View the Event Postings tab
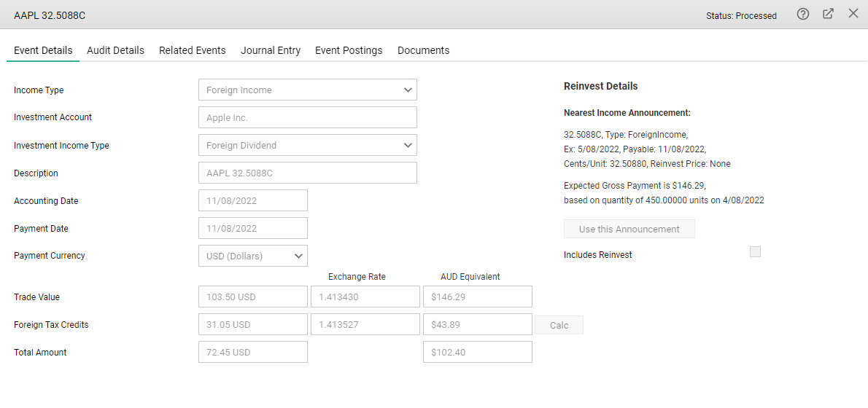The height and width of the screenshot is (408, 868). click(x=349, y=50)
